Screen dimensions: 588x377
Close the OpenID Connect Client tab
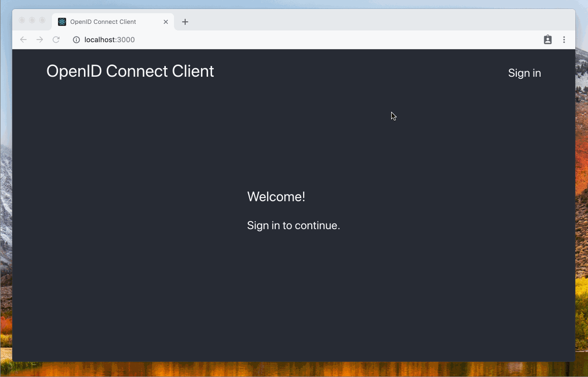click(x=166, y=22)
